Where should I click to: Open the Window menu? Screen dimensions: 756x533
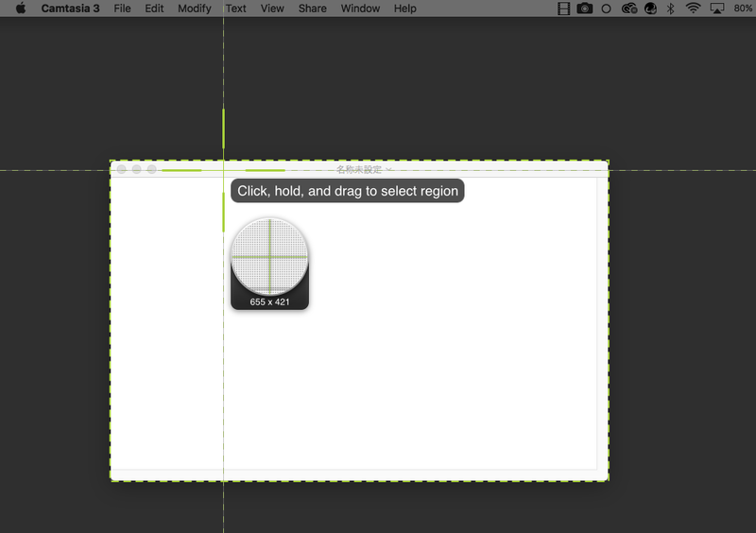point(360,9)
